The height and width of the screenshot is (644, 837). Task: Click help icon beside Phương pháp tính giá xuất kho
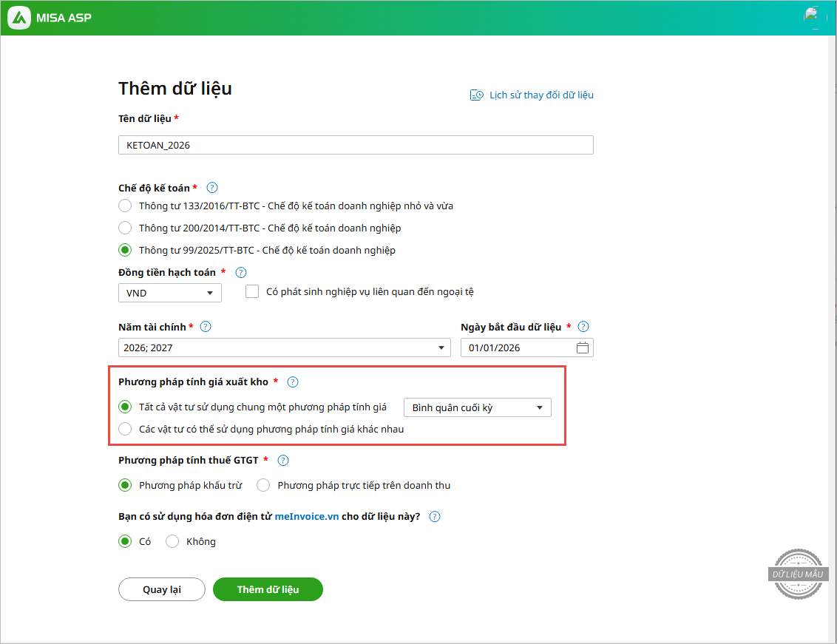(x=292, y=382)
